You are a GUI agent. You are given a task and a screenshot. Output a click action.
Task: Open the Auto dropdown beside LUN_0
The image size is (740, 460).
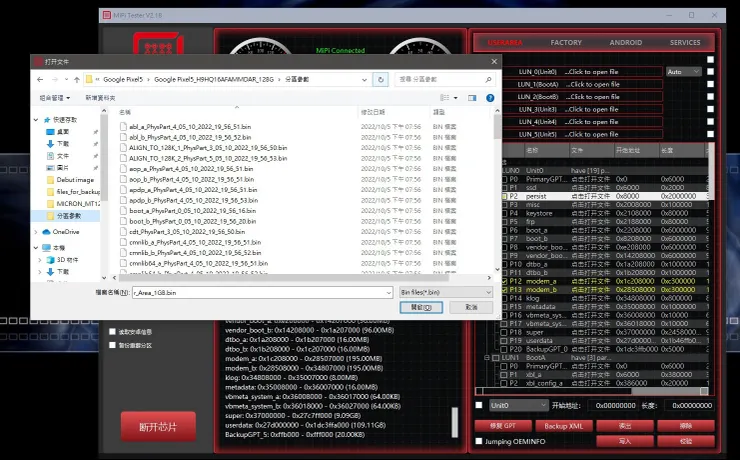[683, 72]
